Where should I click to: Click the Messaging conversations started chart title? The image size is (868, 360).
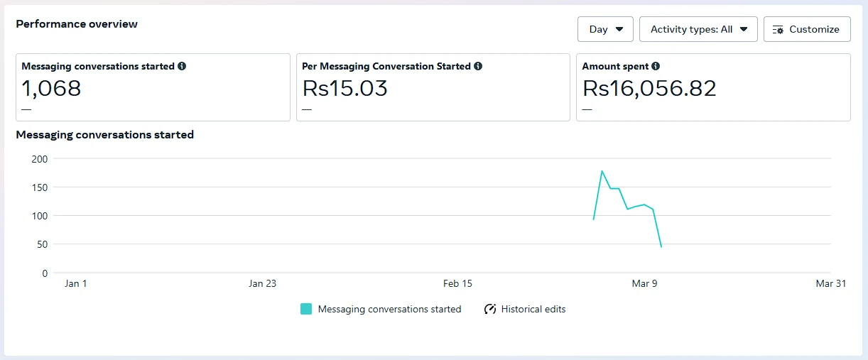[x=105, y=134]
